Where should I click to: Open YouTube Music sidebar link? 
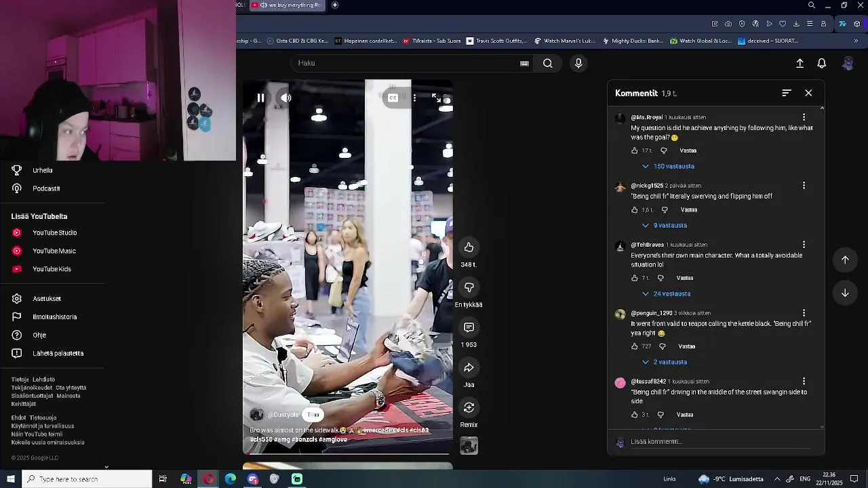[53, 251]
